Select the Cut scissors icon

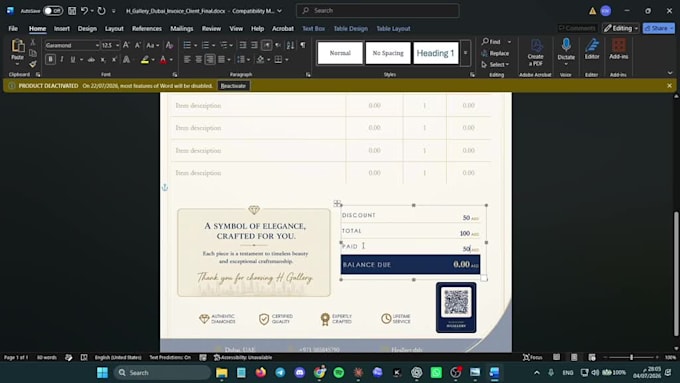click(33, 43)
